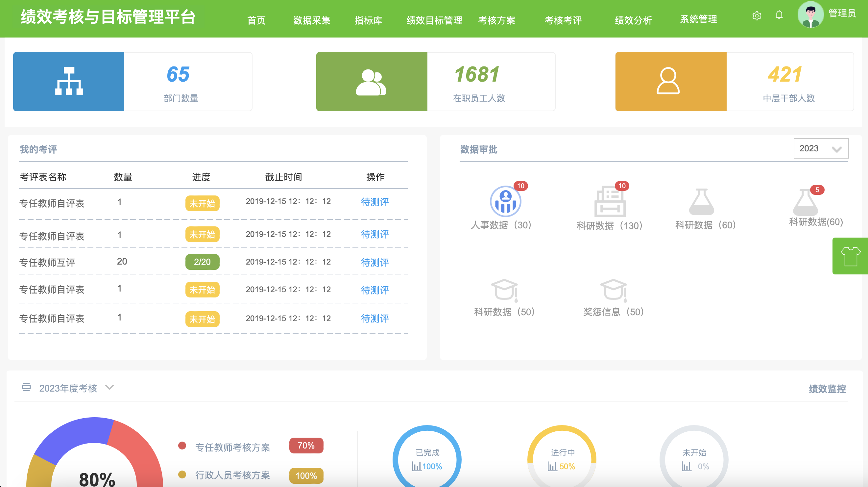Click the green T-shirt theme button
Screen dimensions: 868x487
coord(850,256)
